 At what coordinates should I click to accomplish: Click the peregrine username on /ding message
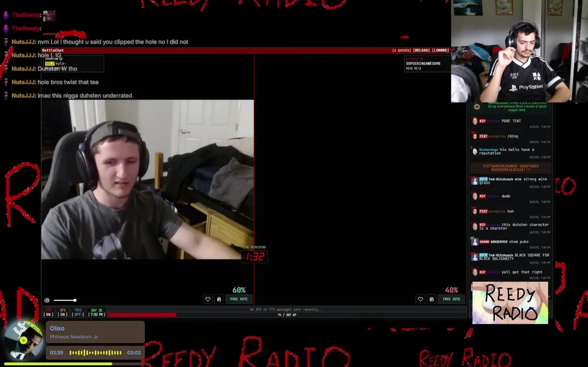pos(497,136)
